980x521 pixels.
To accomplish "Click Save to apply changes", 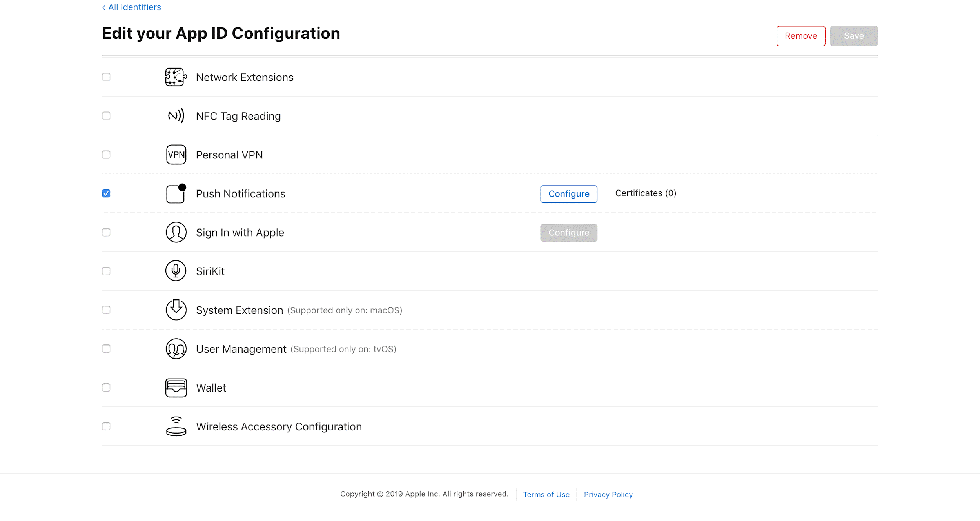I will (x=854, y=36).
